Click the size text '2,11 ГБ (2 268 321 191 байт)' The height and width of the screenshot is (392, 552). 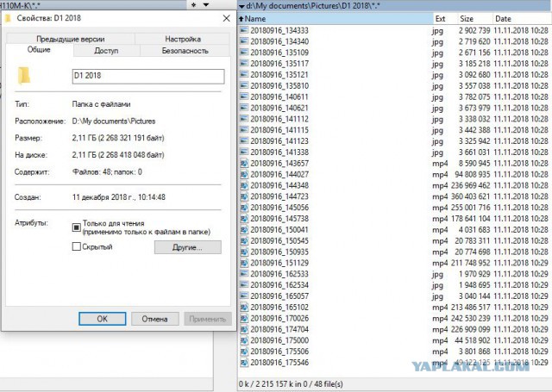click(x=118, y=138)
